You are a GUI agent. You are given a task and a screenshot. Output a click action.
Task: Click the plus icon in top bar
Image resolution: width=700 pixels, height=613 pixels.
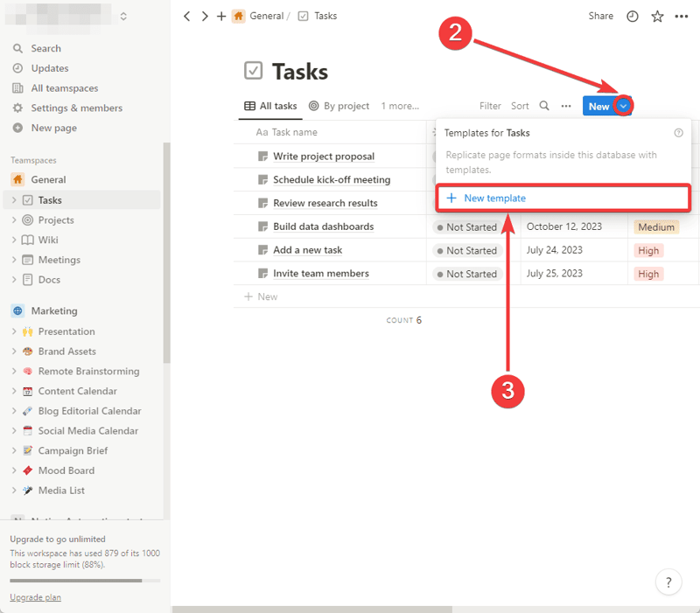(221, 16)
